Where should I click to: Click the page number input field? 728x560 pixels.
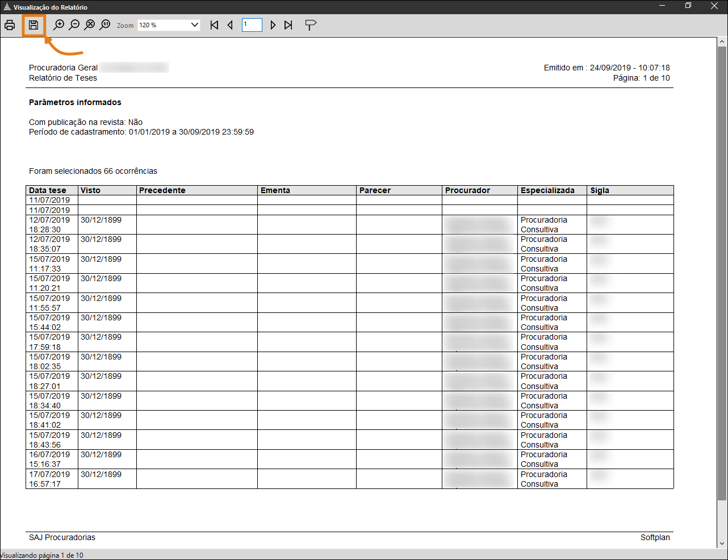(x=252, y=25)
